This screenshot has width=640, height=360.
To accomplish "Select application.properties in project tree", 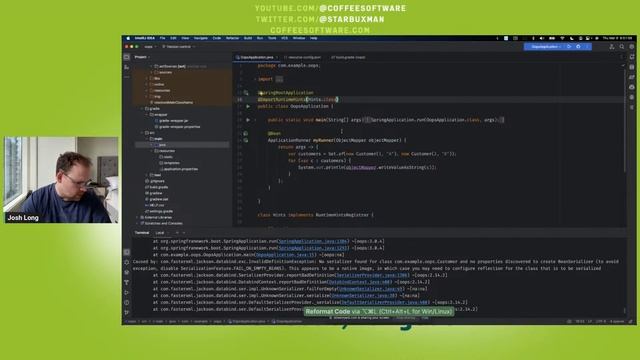I will click(x=178, y=169).
